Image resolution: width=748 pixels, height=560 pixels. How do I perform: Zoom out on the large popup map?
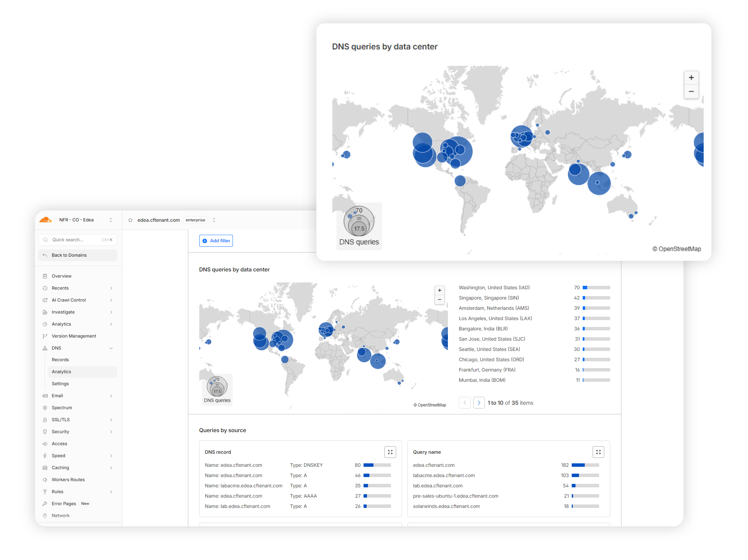(x=691, y=92)
